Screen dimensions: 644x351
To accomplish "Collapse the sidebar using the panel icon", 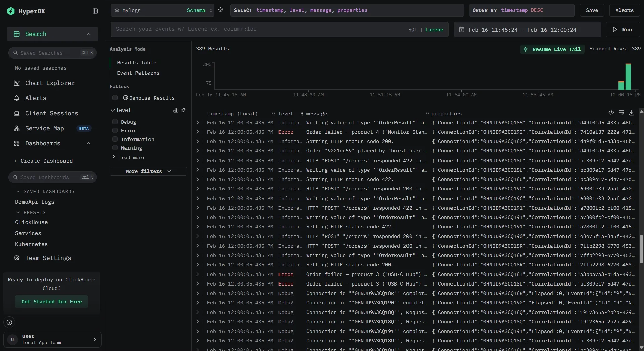I will [x=95, y=11].
